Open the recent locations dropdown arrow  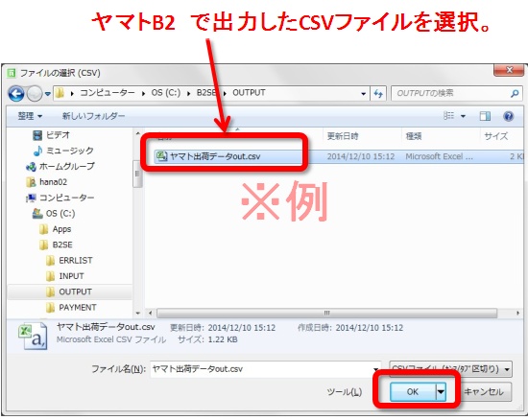point(48,94)
